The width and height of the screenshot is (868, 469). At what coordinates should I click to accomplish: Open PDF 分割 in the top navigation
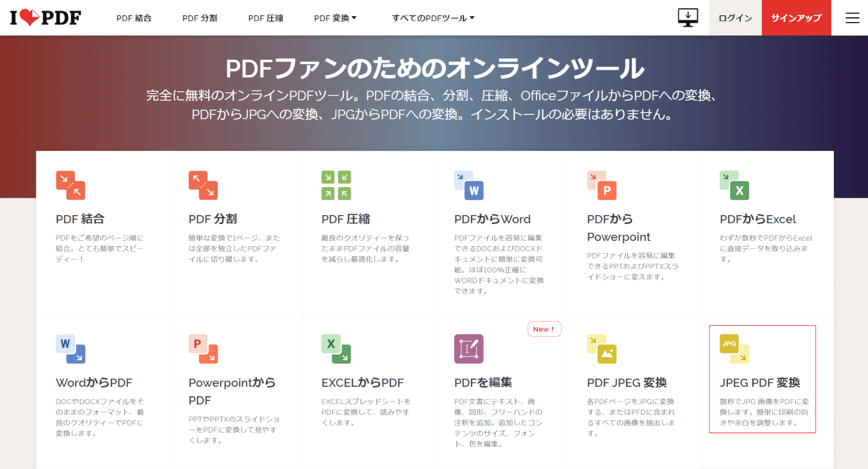pyautogui.click(x=200, y=18)
